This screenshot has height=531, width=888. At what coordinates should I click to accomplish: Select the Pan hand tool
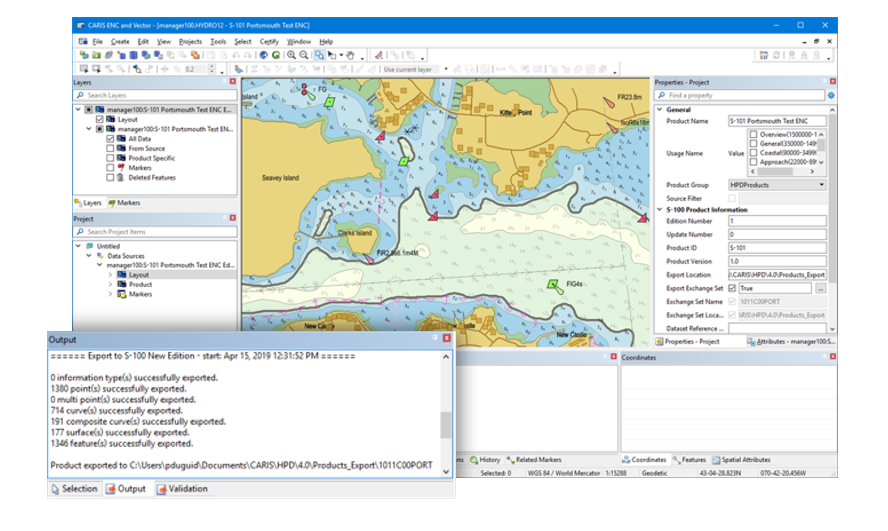coord(351,55)
